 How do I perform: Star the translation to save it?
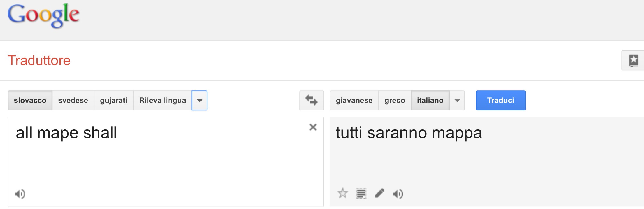[x=343, y=193]
